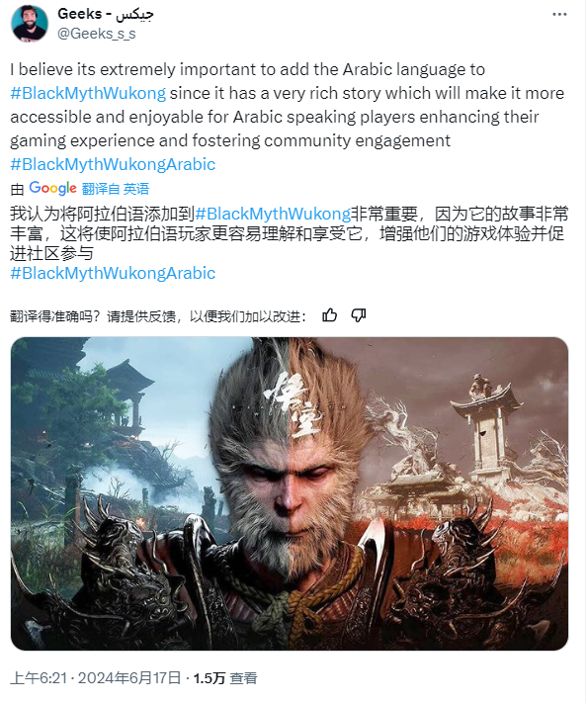
Task: Click the Chinese translated tweet text
Action: click(x=290, y=233)
